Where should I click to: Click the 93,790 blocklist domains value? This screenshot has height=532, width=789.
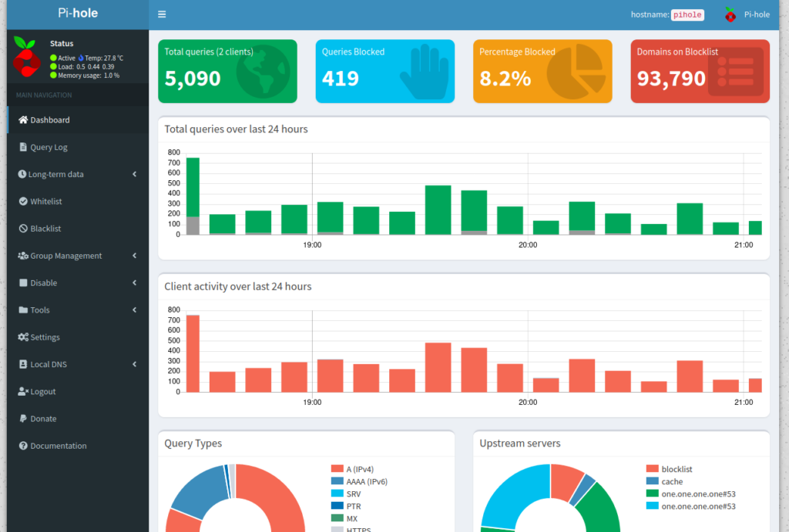coord(671,79)
